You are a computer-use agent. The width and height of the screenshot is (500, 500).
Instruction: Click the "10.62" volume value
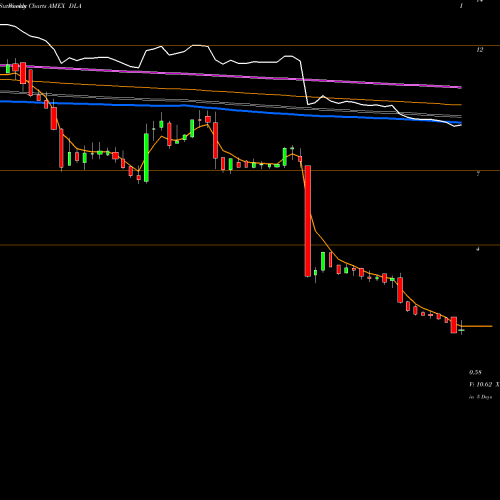484,384
